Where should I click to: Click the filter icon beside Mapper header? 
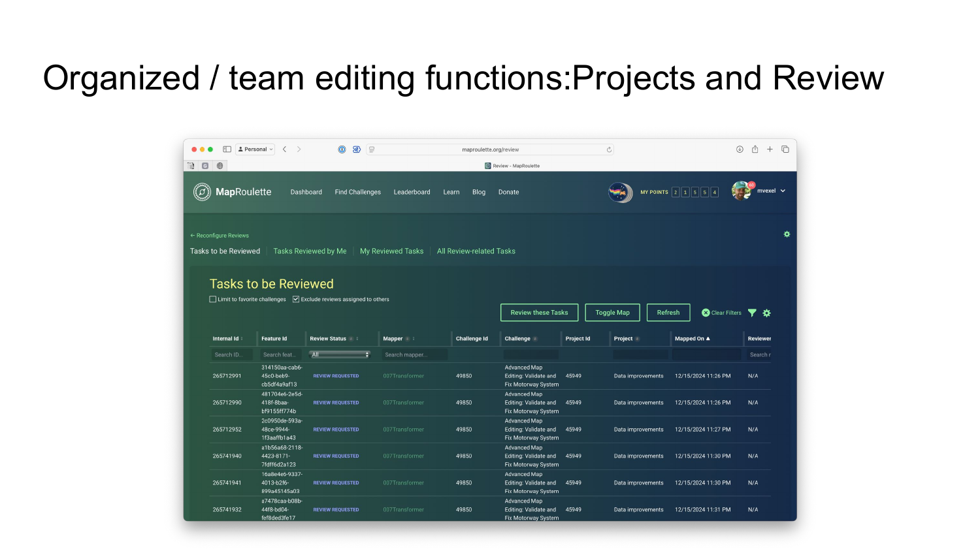click(x=407, y=339)
